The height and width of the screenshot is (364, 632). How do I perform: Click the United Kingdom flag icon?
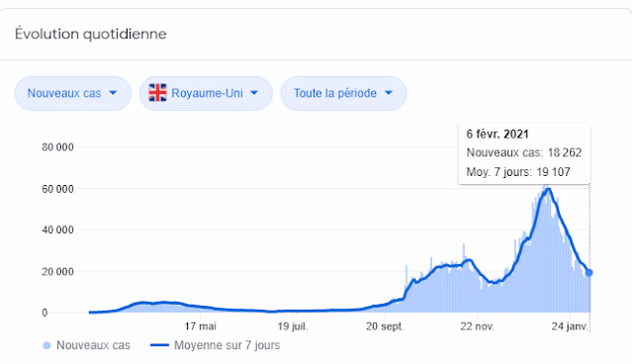click(157, 93)
